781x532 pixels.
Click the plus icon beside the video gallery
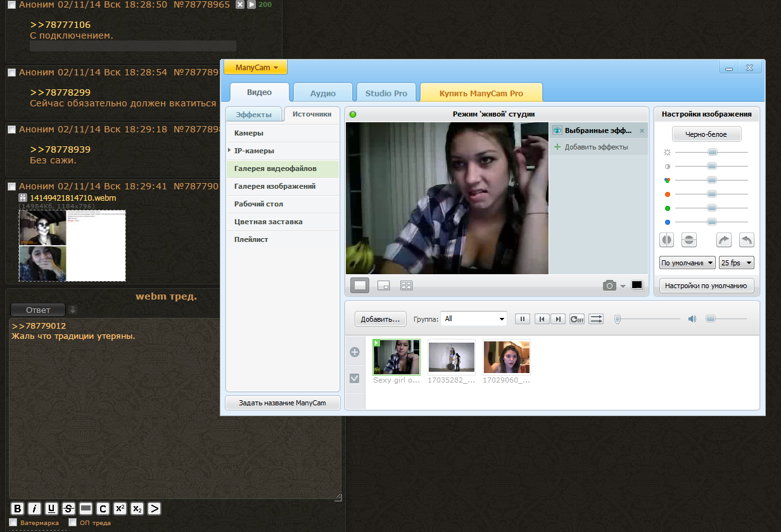(355, 352)
